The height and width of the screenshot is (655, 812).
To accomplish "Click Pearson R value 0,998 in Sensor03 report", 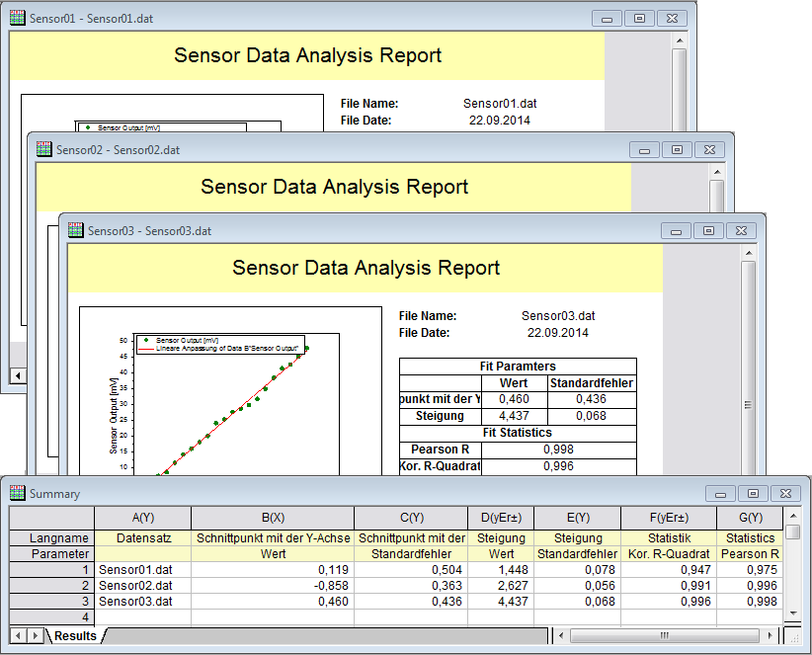I will point(559,450).
